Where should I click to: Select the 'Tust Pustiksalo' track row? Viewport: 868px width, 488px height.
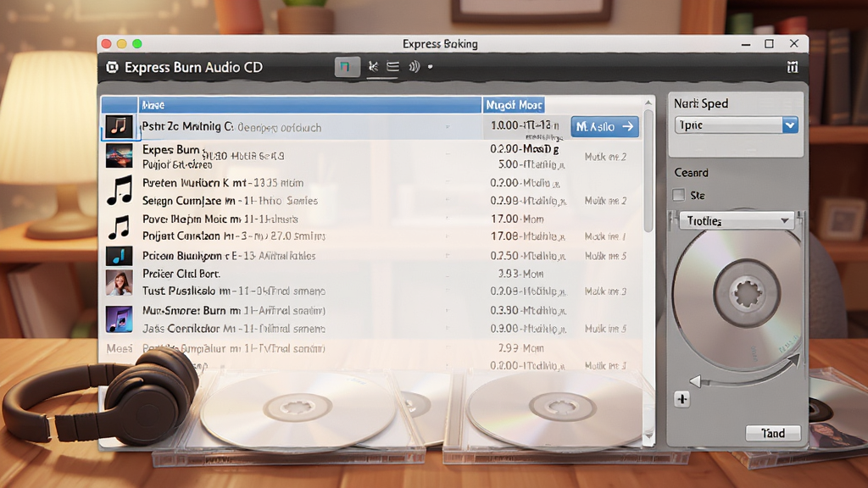click(234, 291)
